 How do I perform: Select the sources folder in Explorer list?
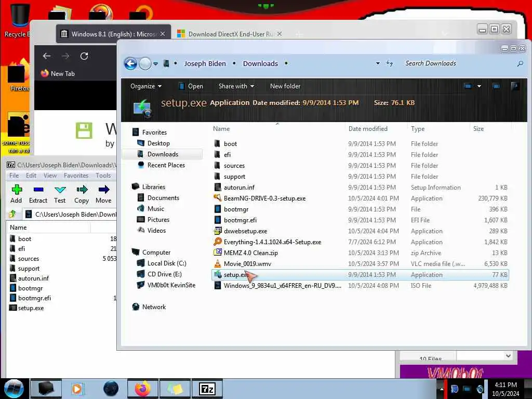(x=234, y=166)
